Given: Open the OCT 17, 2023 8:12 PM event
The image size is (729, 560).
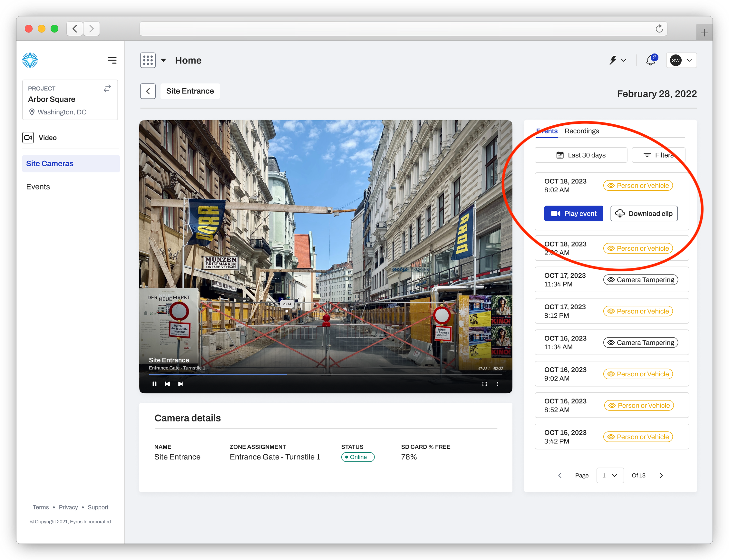Looking at the screenshot, I should pyautogui.click(x=612, y=311).
